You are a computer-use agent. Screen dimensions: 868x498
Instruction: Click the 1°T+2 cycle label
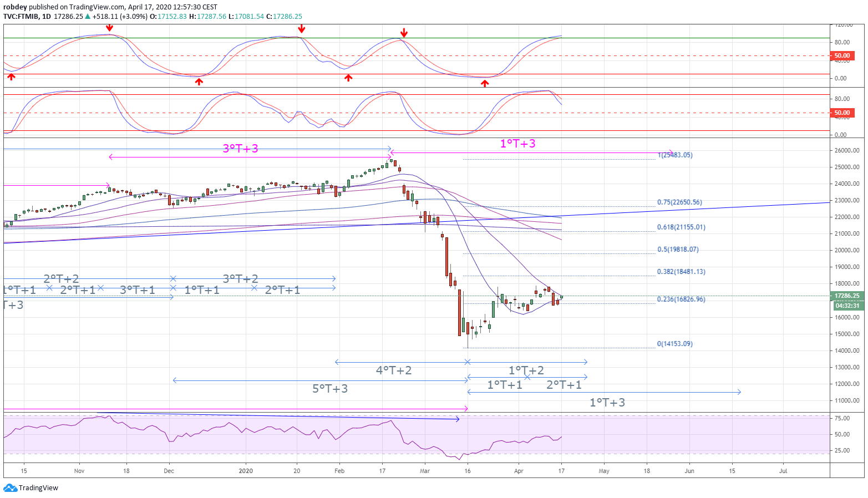526,370
